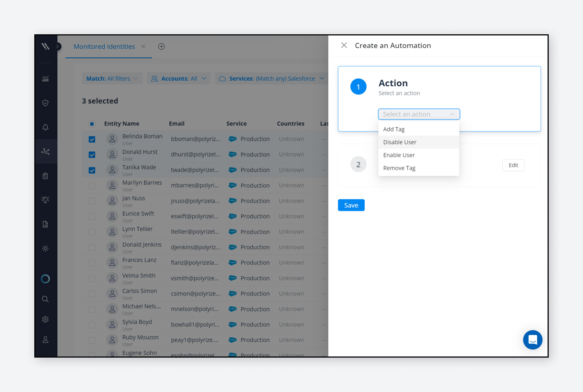Image resolution: width=583 pixels, height=392 pixels.
Task: Click the lightbulb insights icon in sidebar
Action: tap(45, 200)
